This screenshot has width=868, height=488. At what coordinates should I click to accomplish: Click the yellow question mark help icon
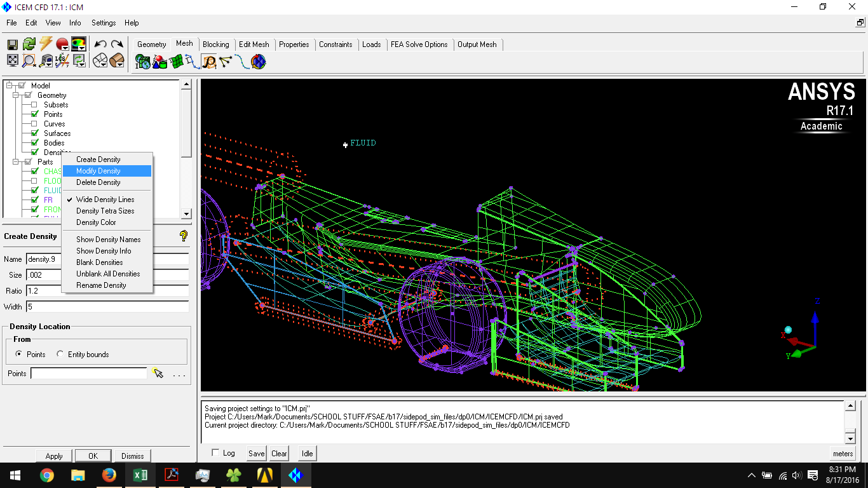coord(184,236)
